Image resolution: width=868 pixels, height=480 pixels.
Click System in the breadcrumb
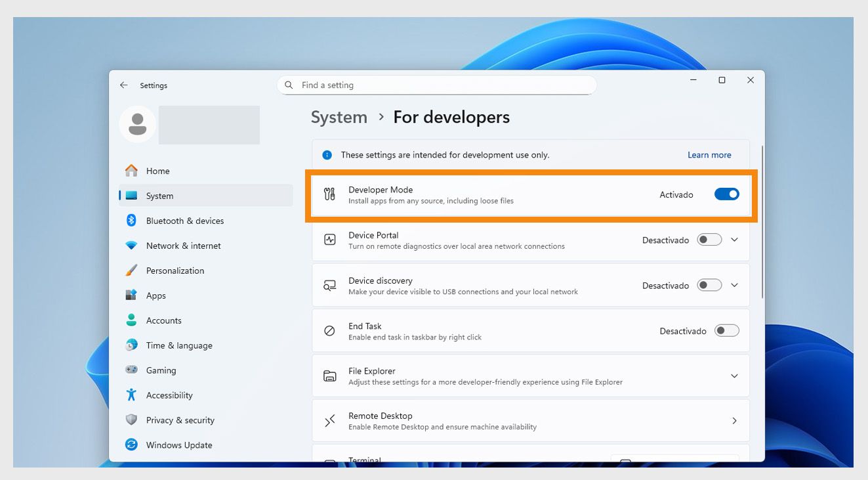[x=339, y=118]
